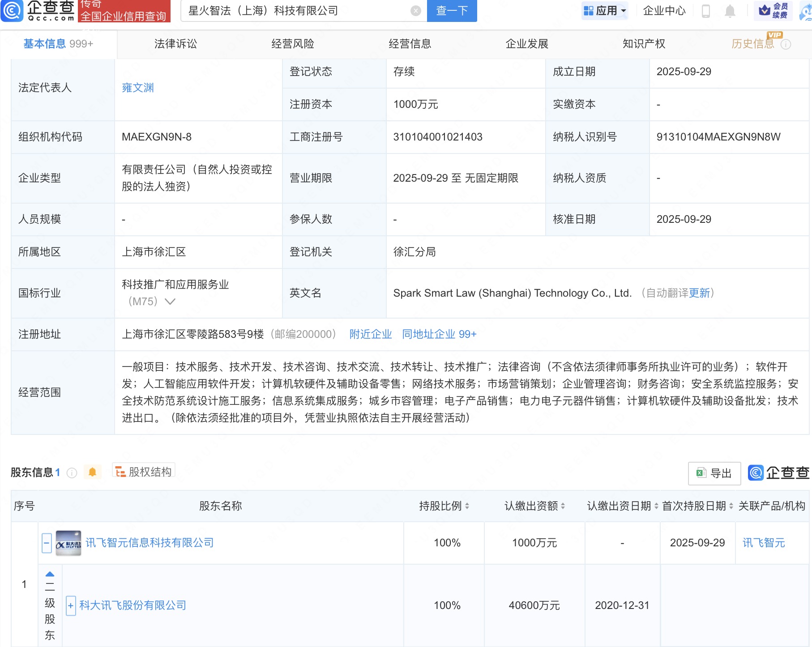812x647 pixels.
Task: Click the shareholder info alert bell icon
Action: point(93,472)
